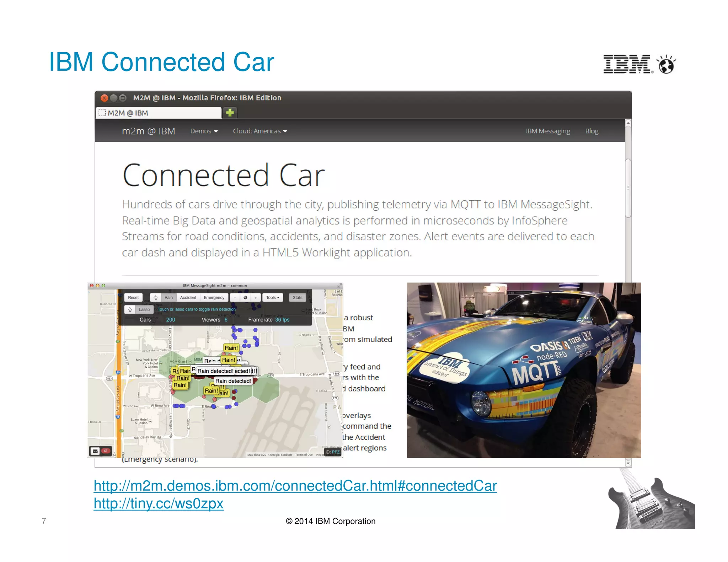Click the topmost yellow Rain! marker
Image resolution: width=728 pixels, height=562 pixels.
pyautogui.click(x=231, y=348)
